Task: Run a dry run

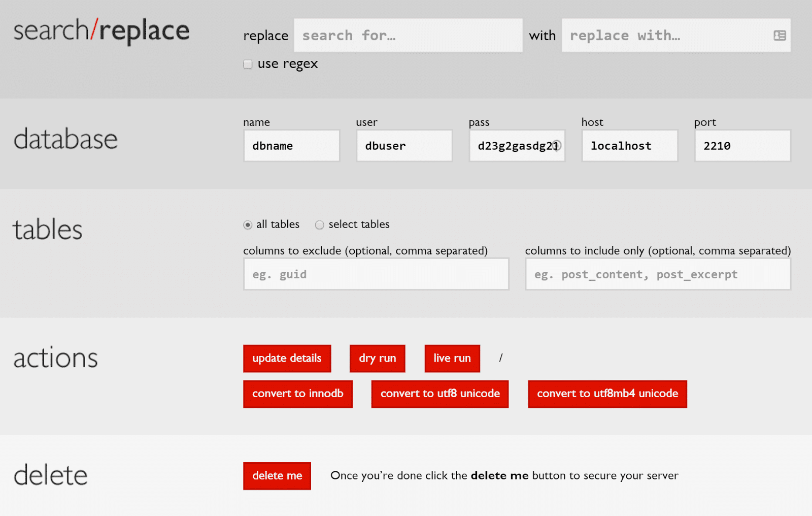Action: [x=377, y=358]
